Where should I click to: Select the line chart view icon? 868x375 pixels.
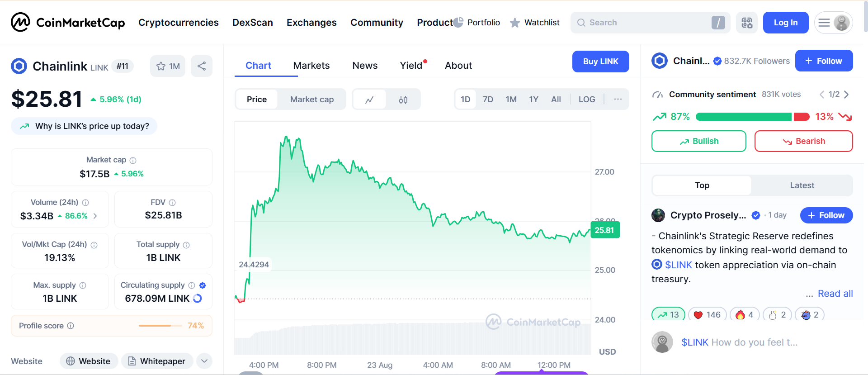pos(369,100)
